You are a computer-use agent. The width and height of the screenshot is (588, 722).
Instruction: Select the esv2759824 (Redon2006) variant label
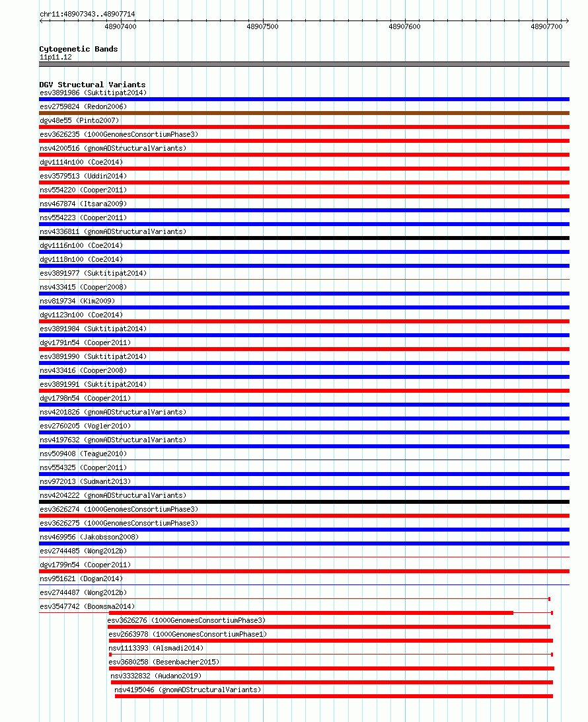point(83,107)
